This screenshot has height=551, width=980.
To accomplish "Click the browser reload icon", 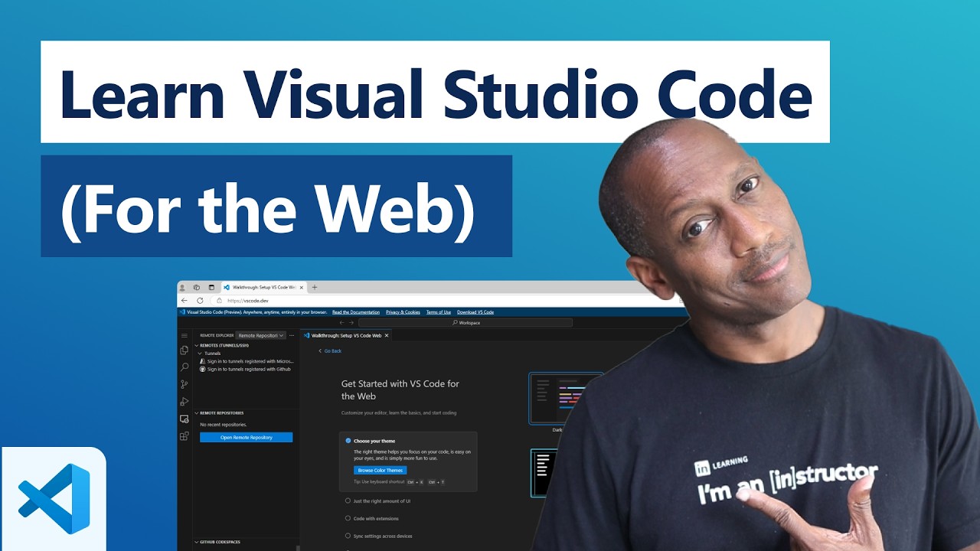I will 200,301.
